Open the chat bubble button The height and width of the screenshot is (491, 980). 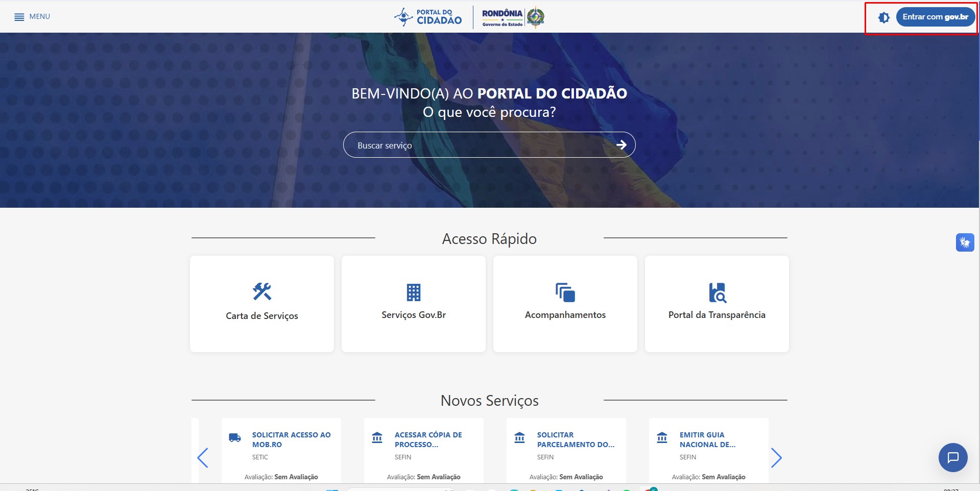coord(952,457)
